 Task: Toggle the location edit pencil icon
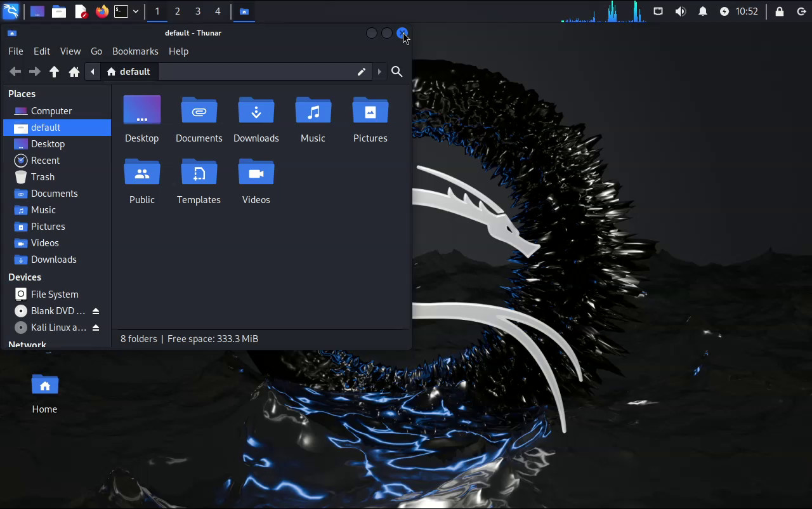click(x=362, y=72)
